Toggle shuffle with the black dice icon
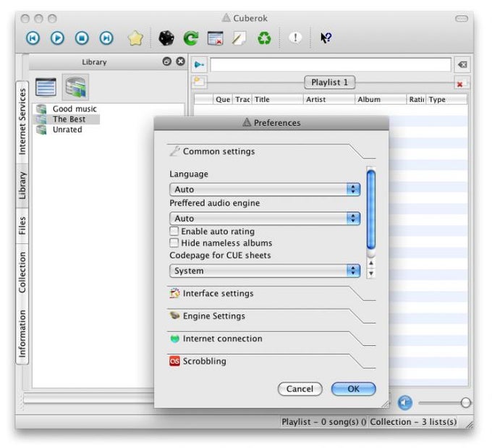This screenshot has height=448, width=492. coord(166,38)
